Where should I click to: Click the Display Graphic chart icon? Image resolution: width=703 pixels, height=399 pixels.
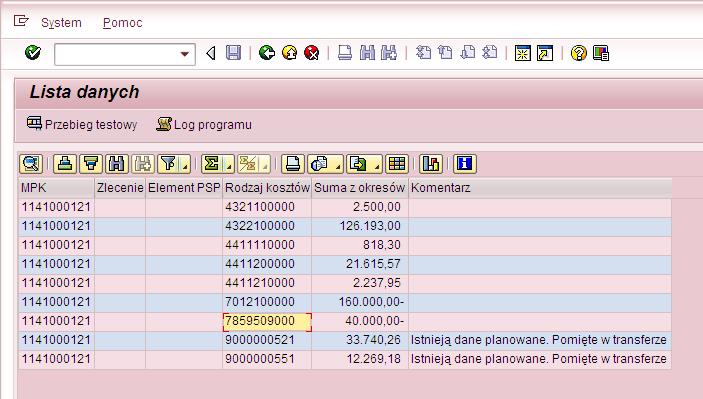(x=431, y=164)
